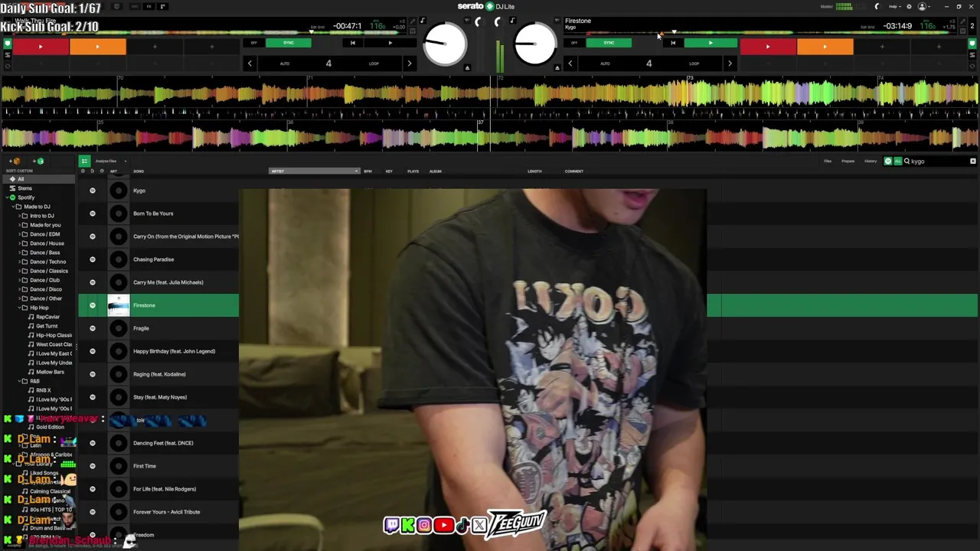This screenshot has height=551, width=980.
Task: Play the left deck
Action: coord(390,43)
